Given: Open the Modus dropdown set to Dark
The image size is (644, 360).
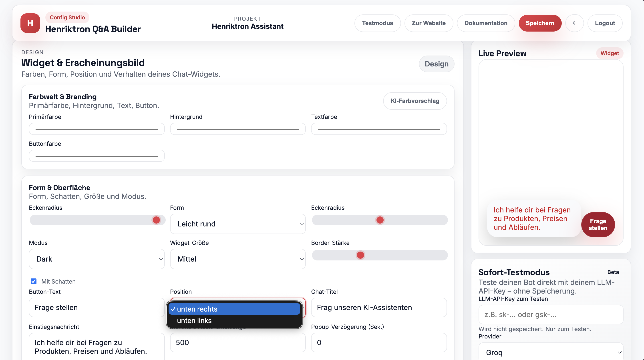Looking at the screenshot, I should 97,259.
